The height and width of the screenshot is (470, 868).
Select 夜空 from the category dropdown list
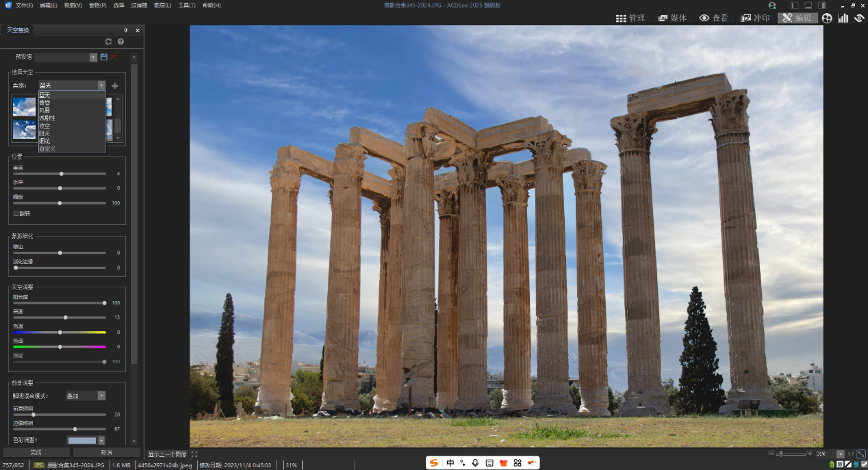coord(46,126)
